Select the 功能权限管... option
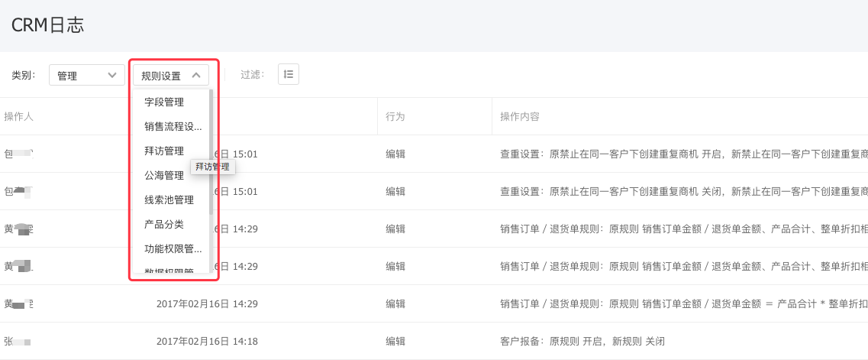Viewport: 868px width, 360px height. tap(173, 248)
